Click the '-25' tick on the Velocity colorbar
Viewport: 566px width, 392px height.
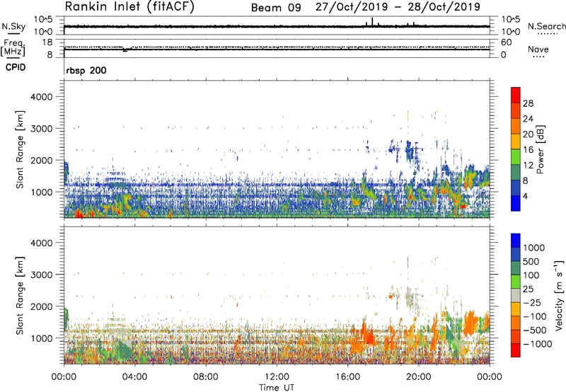coord(533,302)
